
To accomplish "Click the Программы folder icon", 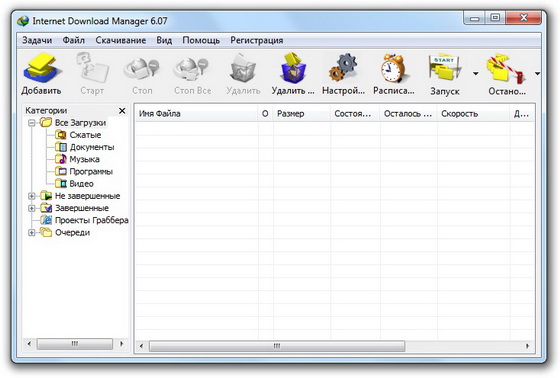I will (61, 171).
